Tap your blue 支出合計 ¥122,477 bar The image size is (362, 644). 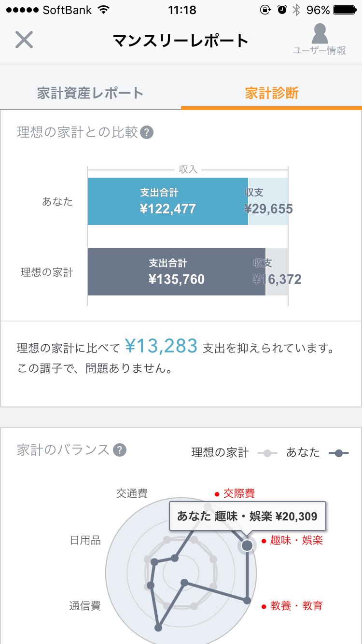pos(167,201)
